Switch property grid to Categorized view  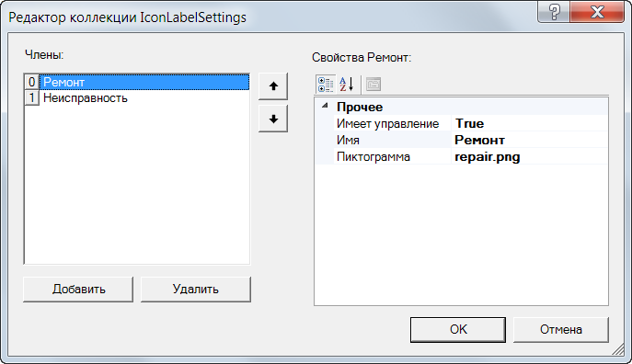[326, 85]
